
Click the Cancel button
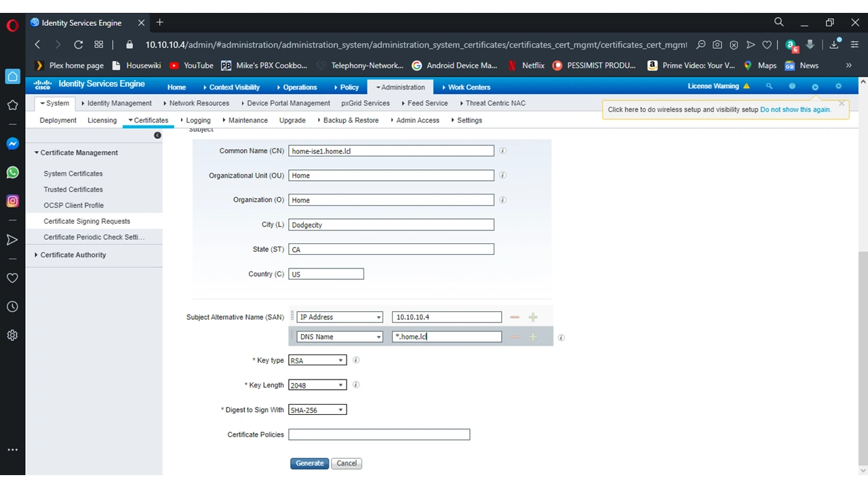pyautogui.click(x=347, y=464)
